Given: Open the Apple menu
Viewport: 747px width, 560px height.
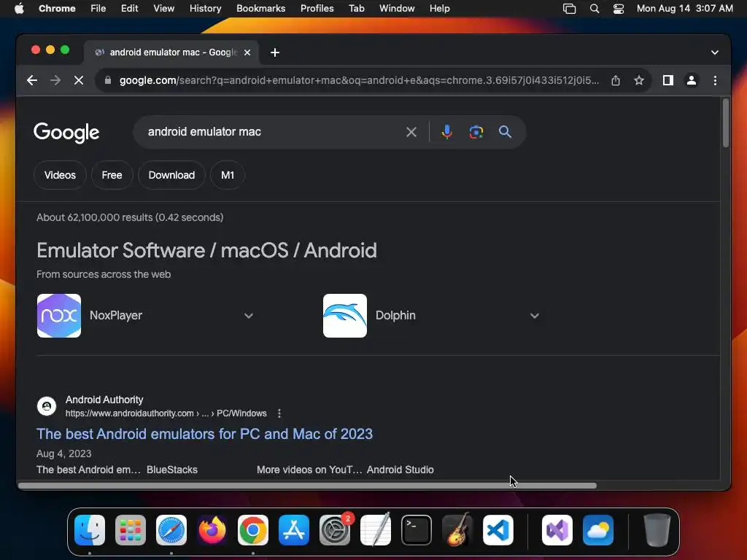Looking at the screenshot, I should click(x=19, y=8).
